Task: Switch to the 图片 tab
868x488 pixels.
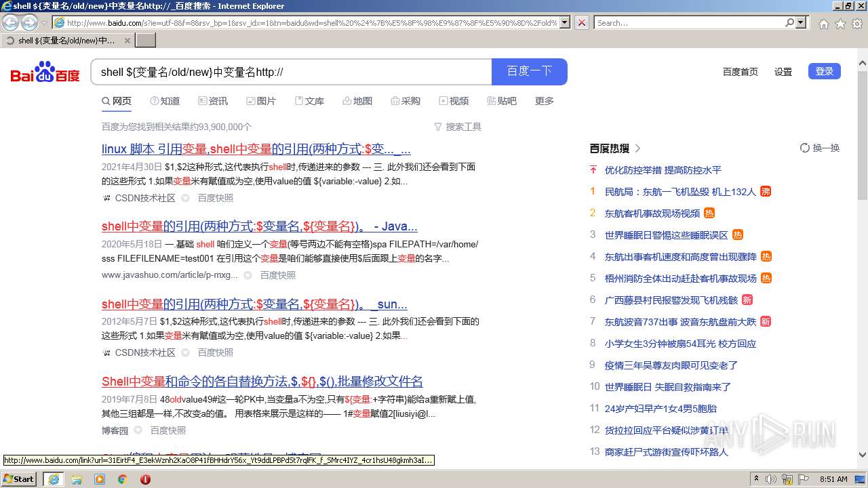Action: [261, 101]
